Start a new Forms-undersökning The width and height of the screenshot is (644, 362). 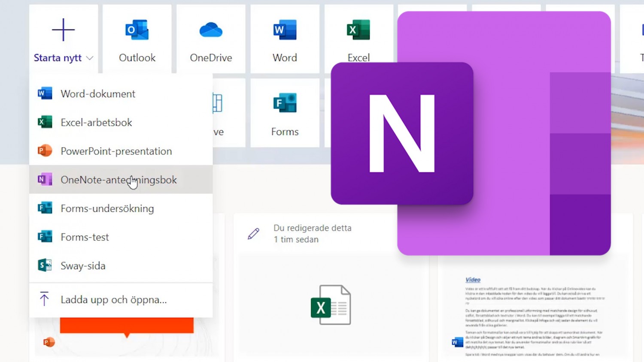[x=107, y=208]
